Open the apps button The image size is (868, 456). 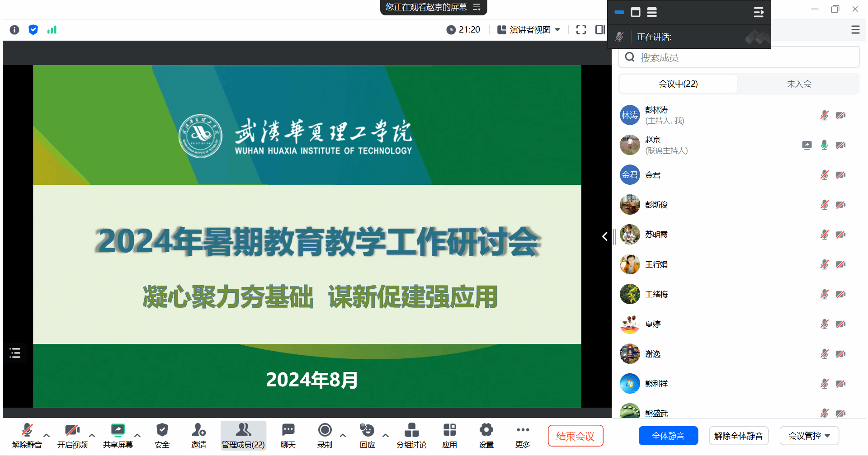coord(449,436)
